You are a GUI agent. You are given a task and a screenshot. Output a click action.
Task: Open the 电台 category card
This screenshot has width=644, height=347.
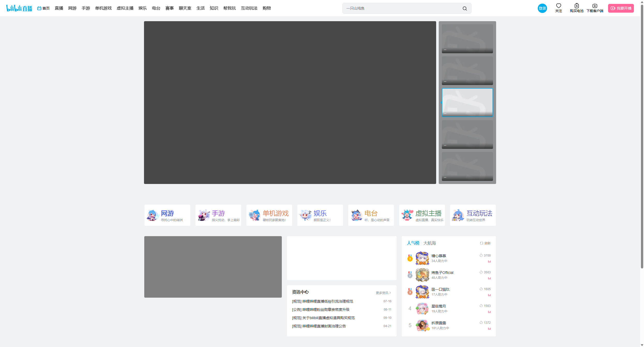(x=371, y=215)
